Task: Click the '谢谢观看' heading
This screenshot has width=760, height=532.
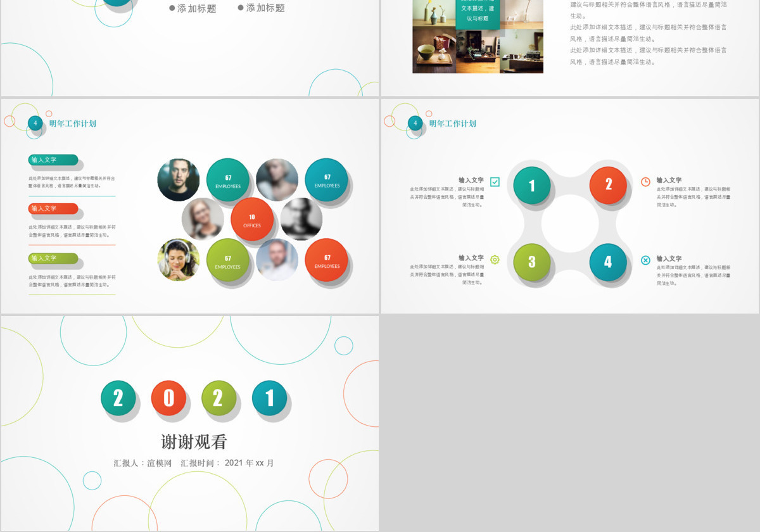Action: (194, 441)
